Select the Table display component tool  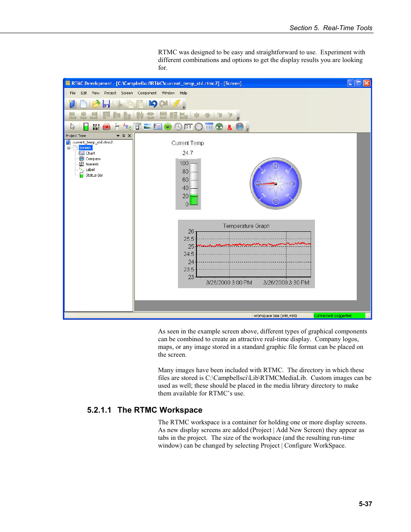tap(209, 127)
